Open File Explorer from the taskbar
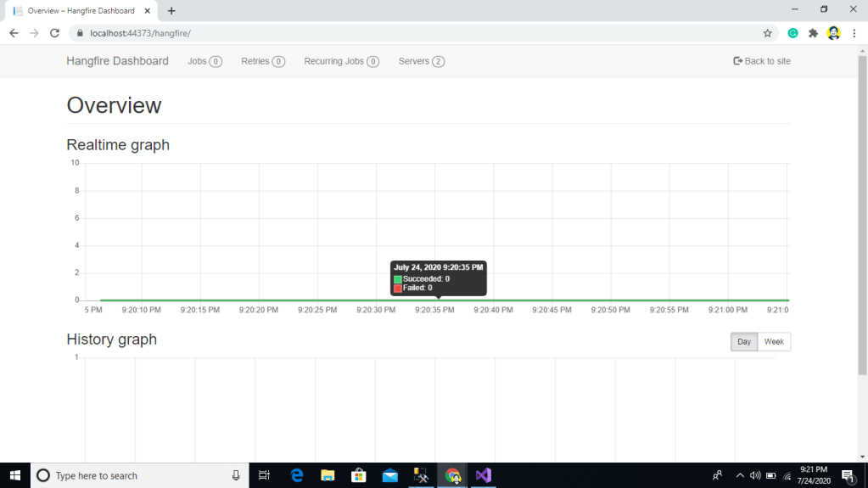 pos(328,475)
